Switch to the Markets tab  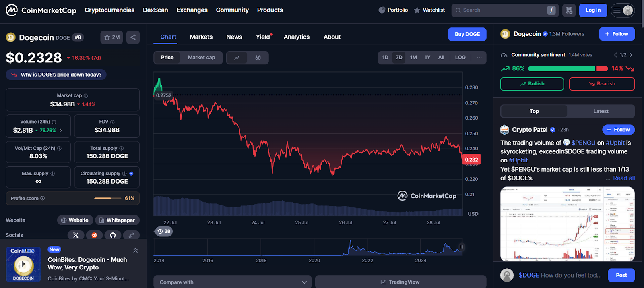[201, 37]
